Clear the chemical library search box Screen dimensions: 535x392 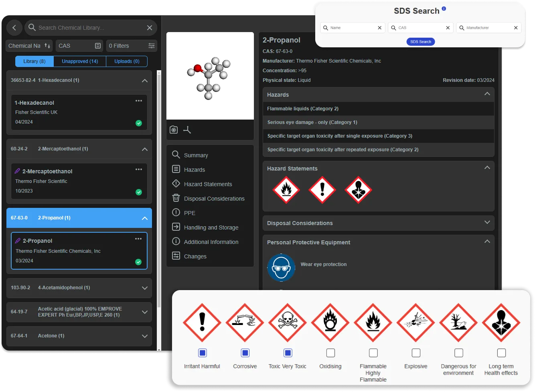click(x=150, y=28)
